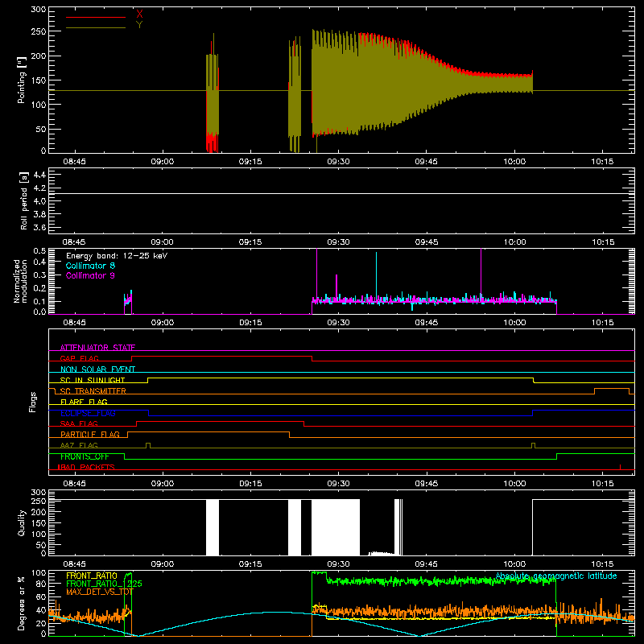Click the 'Roll period [s]' axis title
644x644 pixels.
pos(24,200)
